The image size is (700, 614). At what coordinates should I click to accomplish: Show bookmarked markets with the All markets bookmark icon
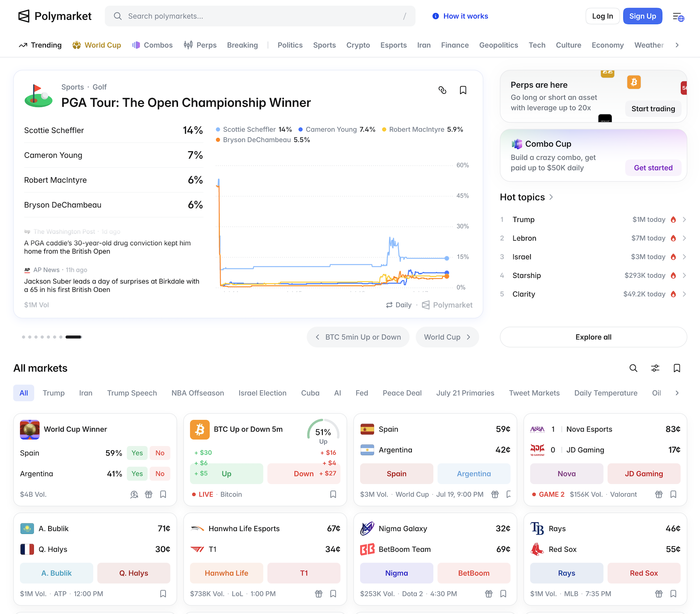[x=677, y=368]
